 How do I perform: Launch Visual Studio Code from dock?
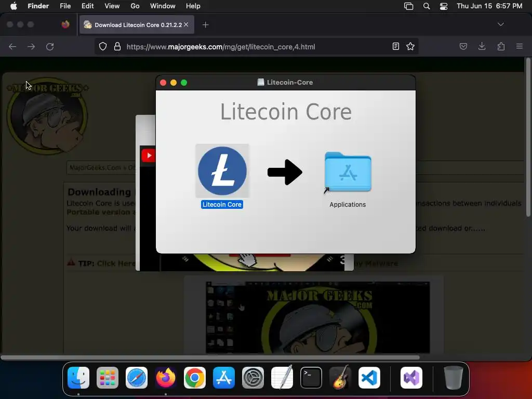(x=369, y=378)
